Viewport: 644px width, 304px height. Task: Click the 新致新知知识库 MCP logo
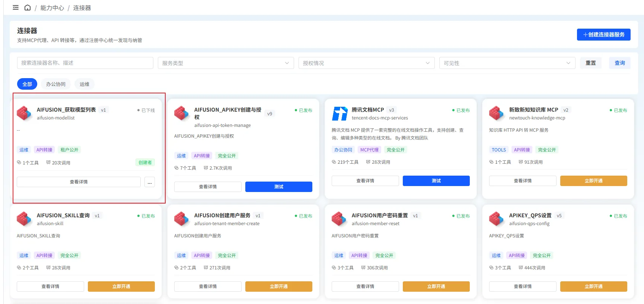point(497,113)
